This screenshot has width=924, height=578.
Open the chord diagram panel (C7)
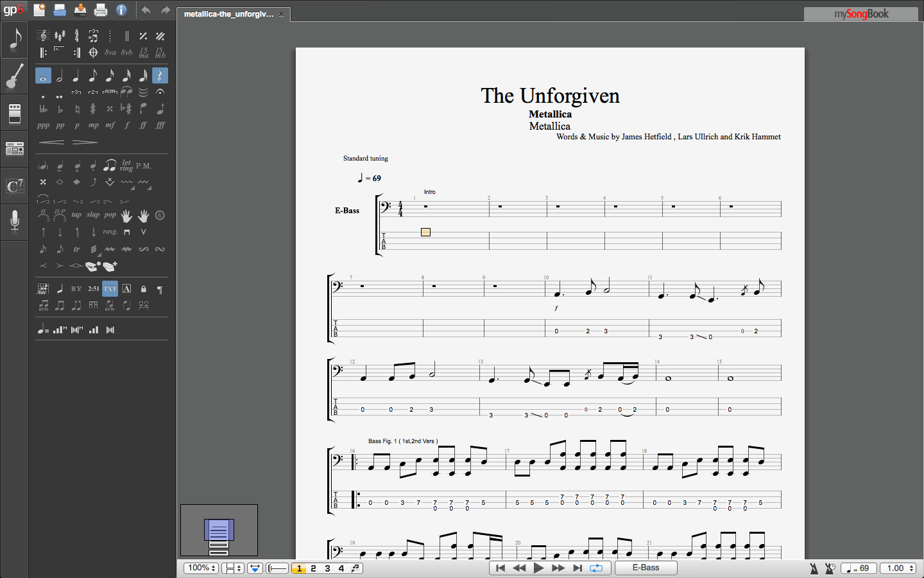pyautogui.click(x=14, y=186)
